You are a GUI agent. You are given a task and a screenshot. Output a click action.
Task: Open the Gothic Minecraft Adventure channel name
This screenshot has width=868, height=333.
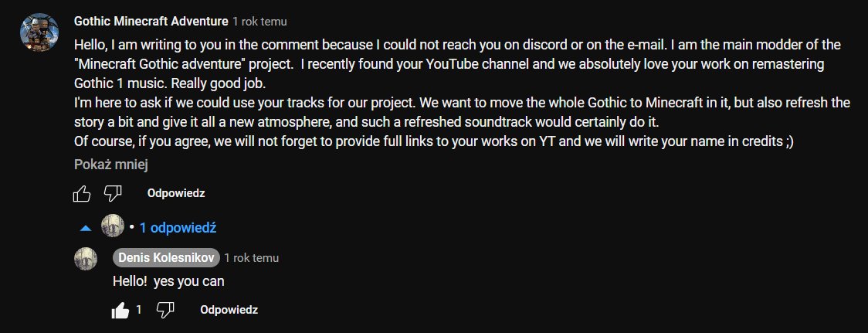[151, 21]
